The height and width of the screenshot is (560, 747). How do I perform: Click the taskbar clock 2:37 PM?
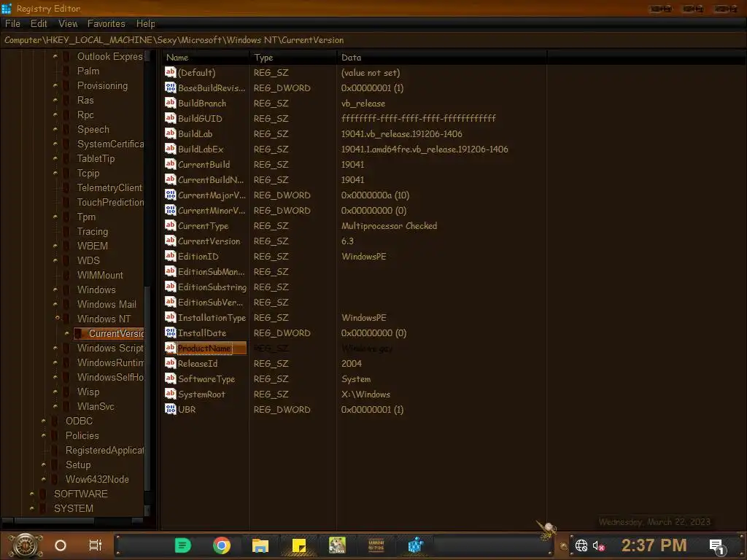tap(654, 545)
